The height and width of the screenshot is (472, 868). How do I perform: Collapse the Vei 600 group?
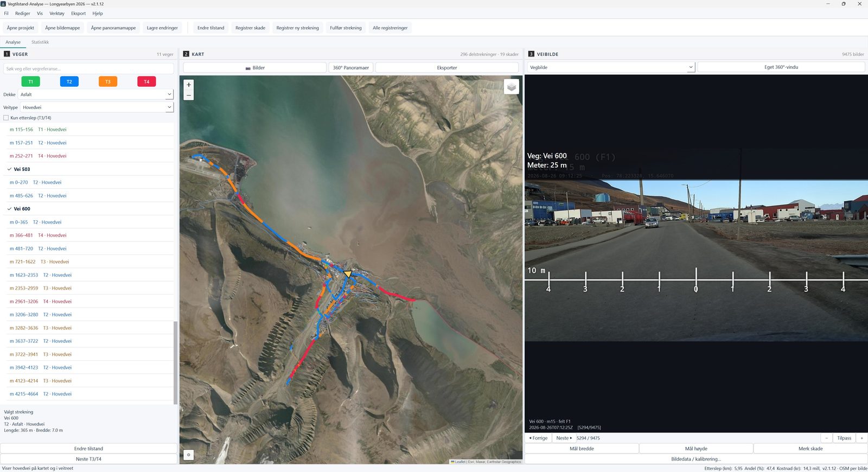tap(10, 209)
